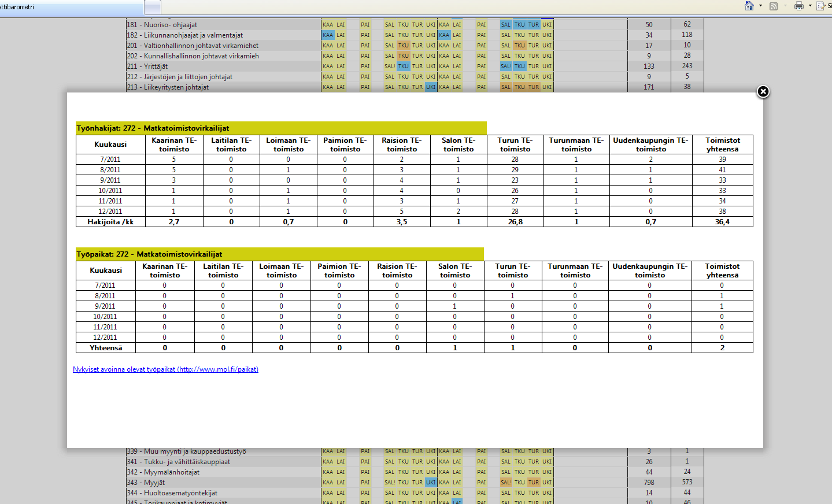This screenshot has height=504, width=832.
Task: Click the 10/2011 row in the Työnhakijat table
Action: click(x=415, y=191)
